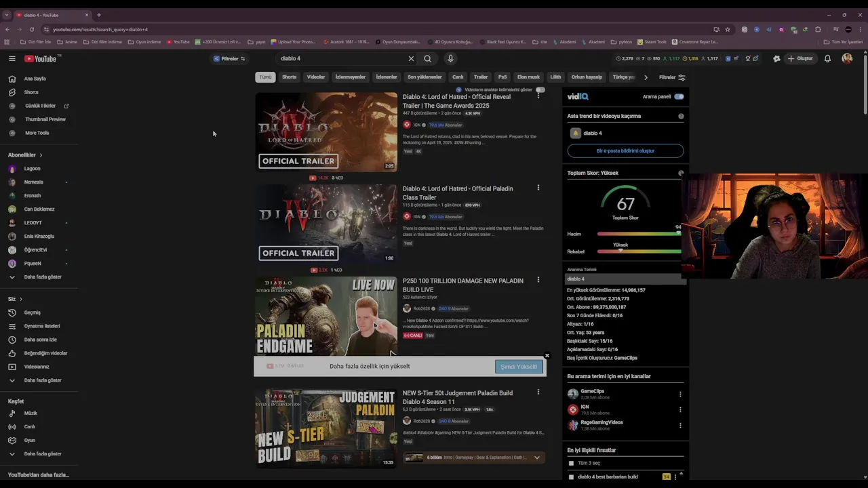This screenshot has height=488, width=868.
Task: Open options for Judgement Paladin Build video
Action: coord(538,392)
